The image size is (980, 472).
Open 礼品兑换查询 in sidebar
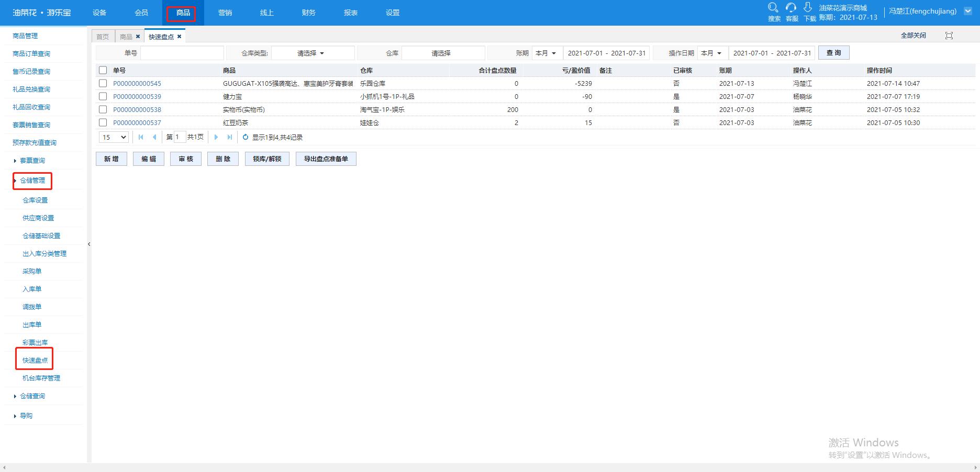coord(31,89)
